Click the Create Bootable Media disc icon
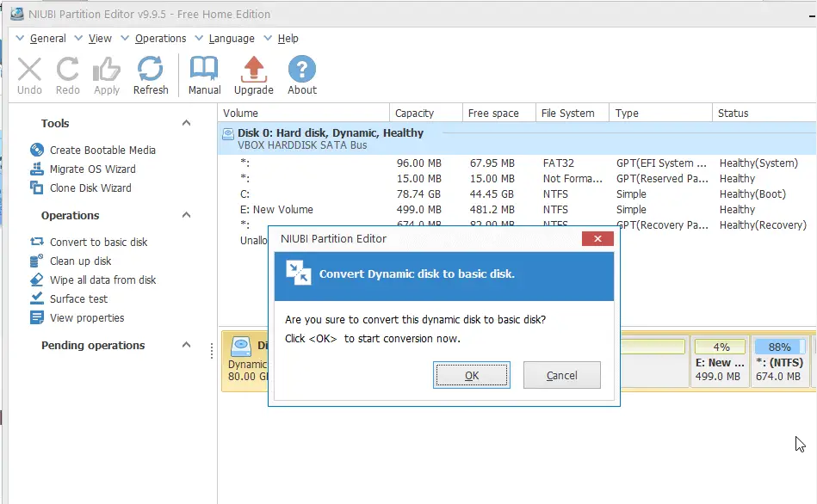This screenshot has width=817, height=504. 37,150
